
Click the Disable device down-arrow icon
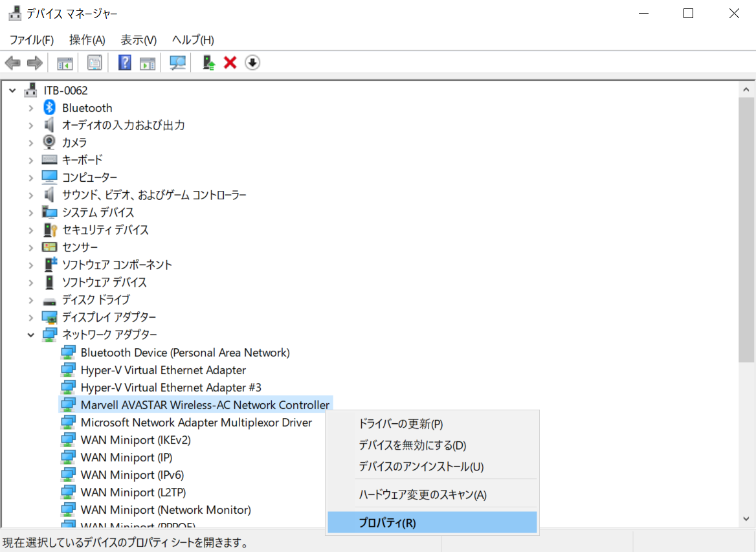[252, 63]
